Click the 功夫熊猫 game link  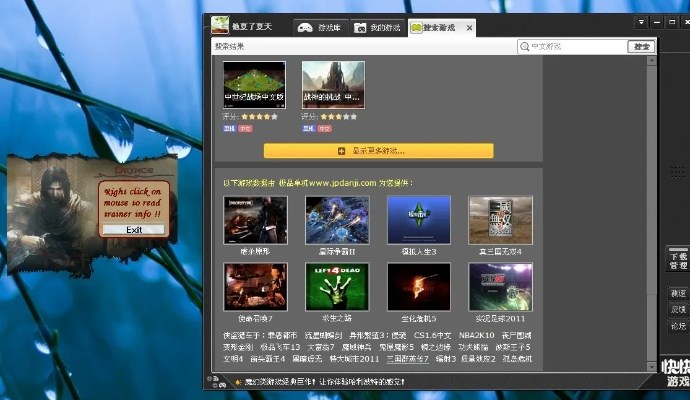[x=473, y=347]
